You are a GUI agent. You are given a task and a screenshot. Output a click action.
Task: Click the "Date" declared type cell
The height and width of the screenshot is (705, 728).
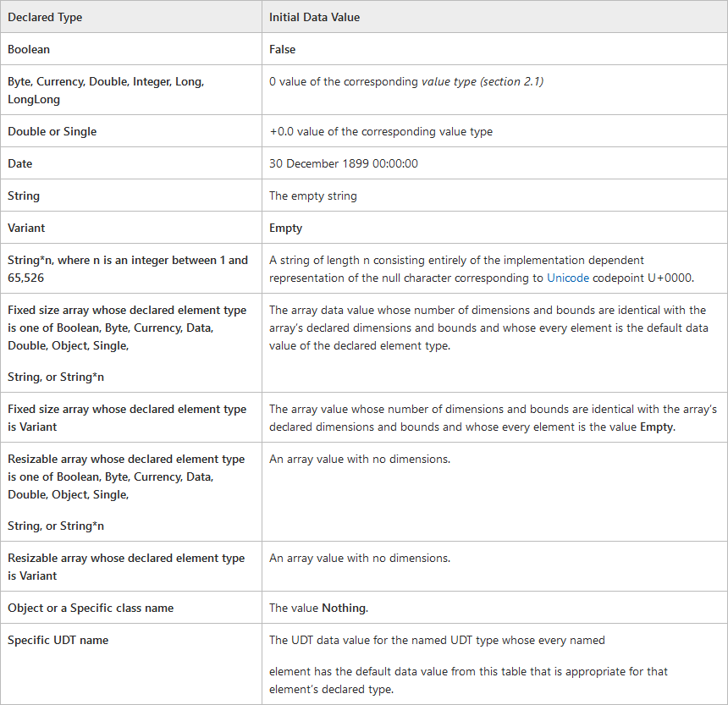[20, 163]
